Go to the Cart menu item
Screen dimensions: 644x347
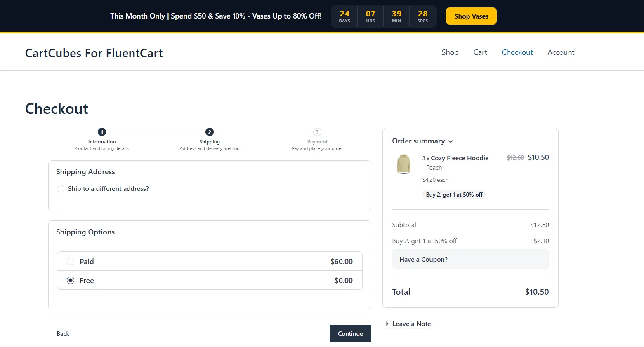click(480, 52)
